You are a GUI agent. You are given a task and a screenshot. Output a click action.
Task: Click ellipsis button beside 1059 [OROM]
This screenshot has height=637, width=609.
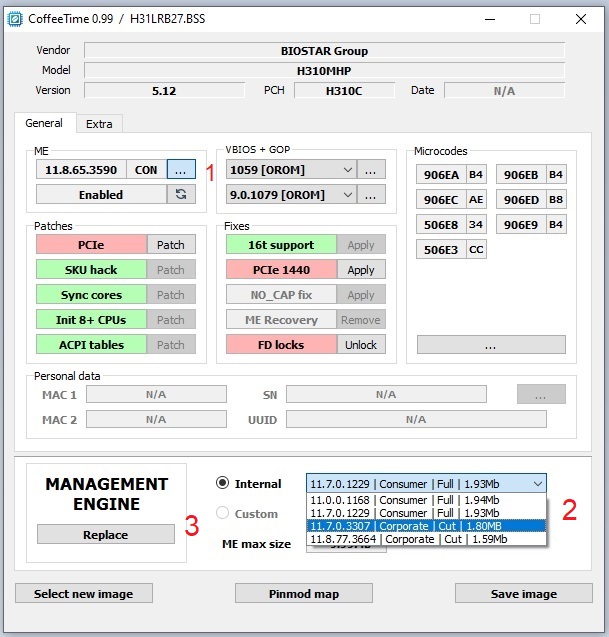[371, 170]
